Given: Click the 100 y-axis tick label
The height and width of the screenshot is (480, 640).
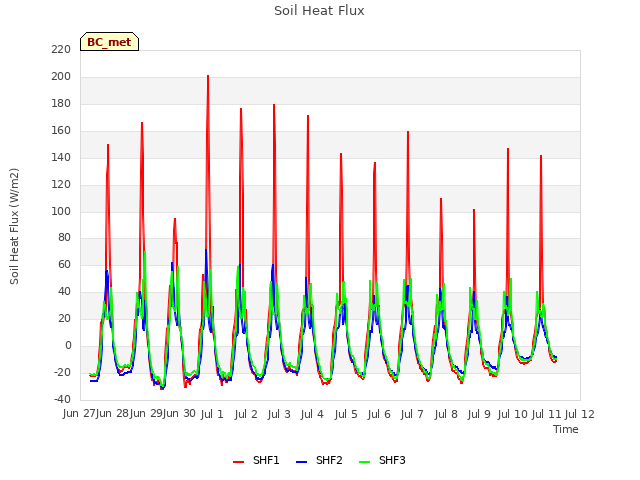Looking at the screenshot, I should (61, 211).
